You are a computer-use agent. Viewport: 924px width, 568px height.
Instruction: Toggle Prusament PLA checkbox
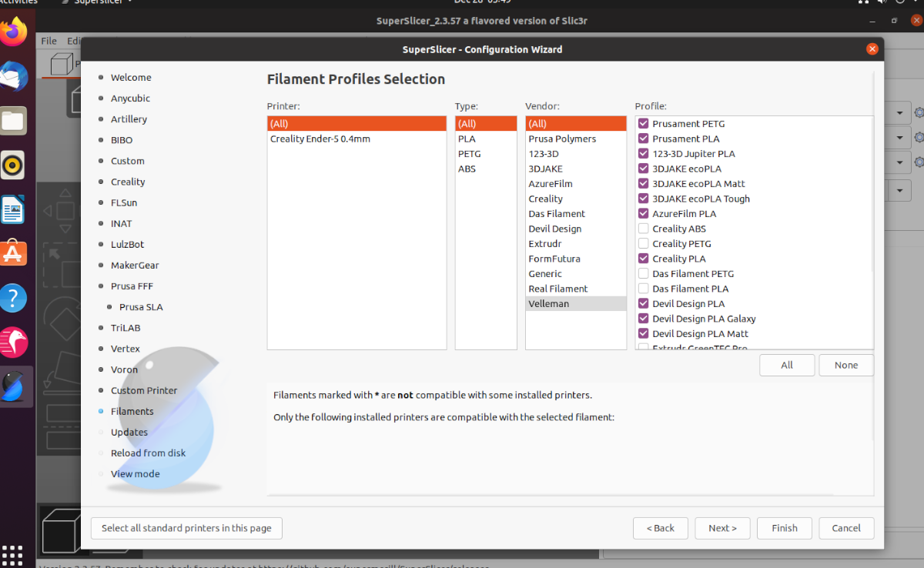tap(644, 139)
